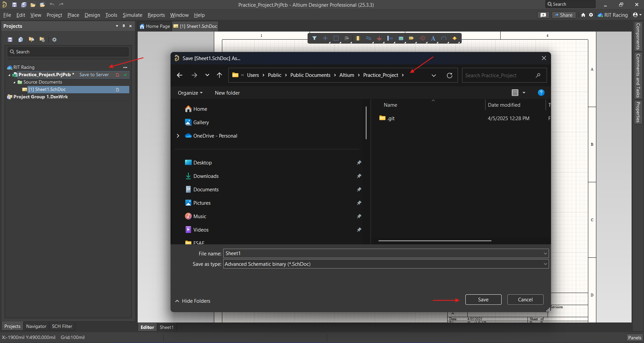Viewport: 644px width, 343px height.
Task: Select the Parameter Set directive icon
Action: click(x=422, y=38)
